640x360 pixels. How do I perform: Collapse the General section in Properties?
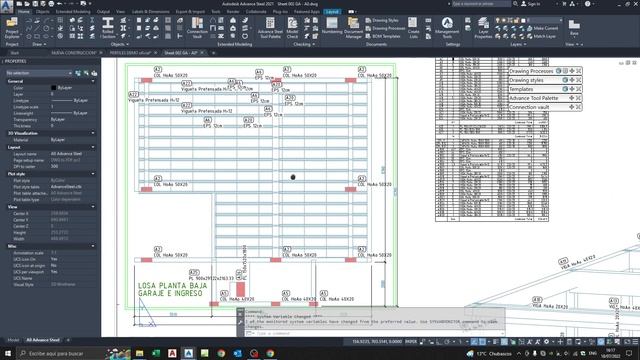93,81
